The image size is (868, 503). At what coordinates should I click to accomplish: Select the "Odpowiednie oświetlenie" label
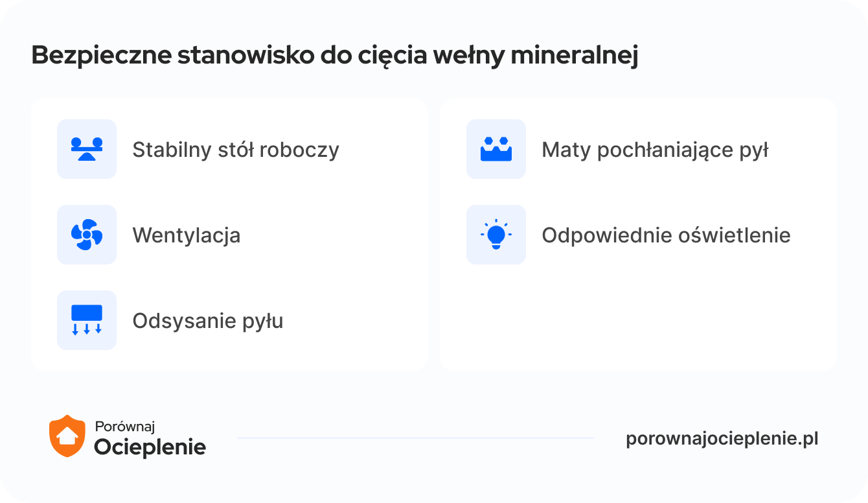click(666, 235)
